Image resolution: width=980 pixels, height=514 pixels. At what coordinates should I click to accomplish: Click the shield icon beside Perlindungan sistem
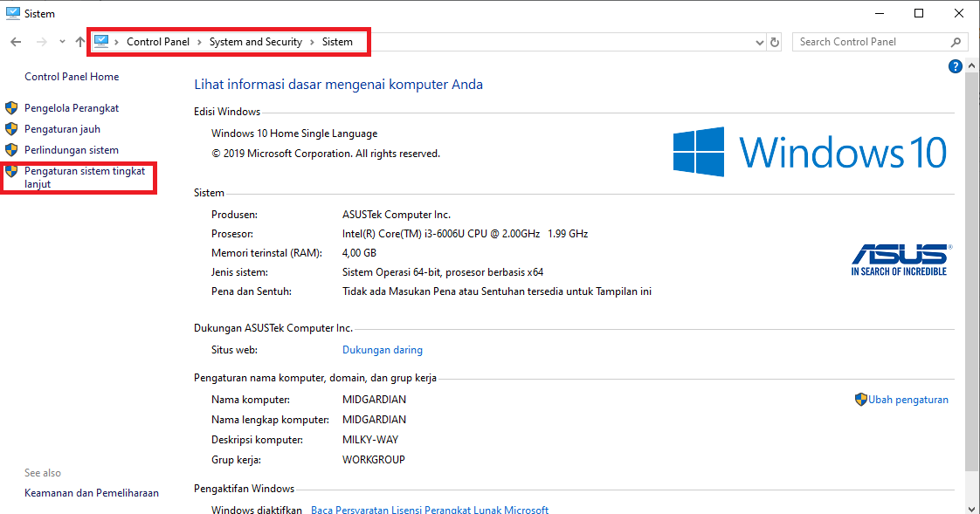tap(11, 150)
